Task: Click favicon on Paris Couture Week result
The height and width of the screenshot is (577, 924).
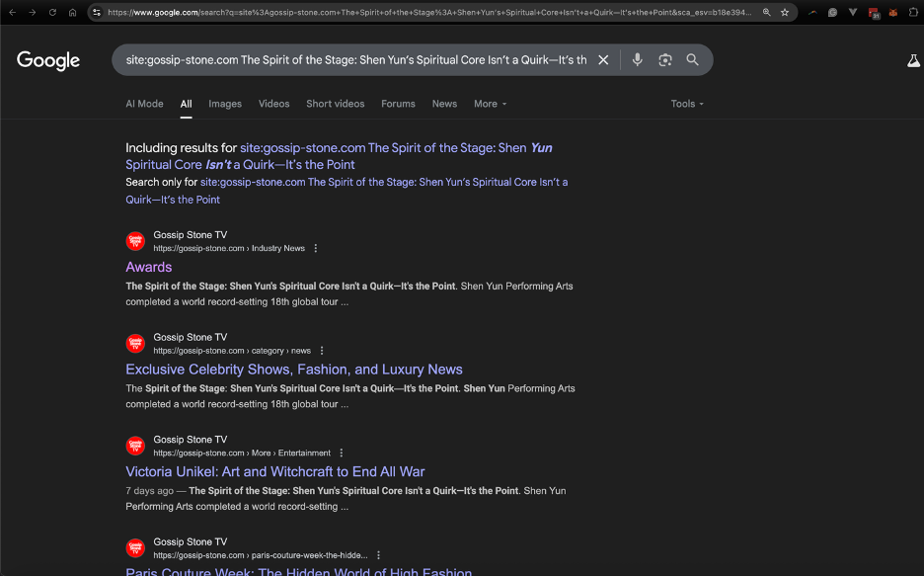Action: click(x=135, y=547)
